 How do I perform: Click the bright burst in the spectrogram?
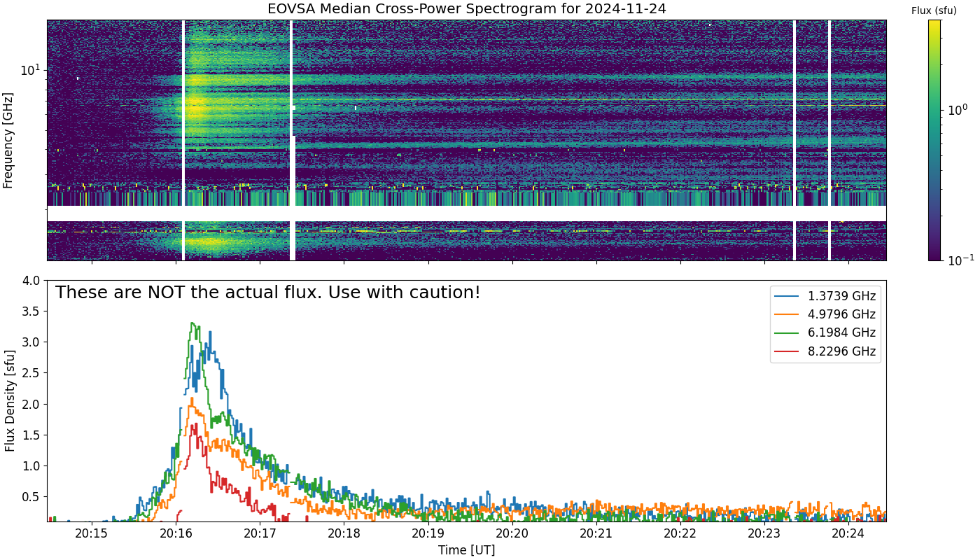pos(196,106)
